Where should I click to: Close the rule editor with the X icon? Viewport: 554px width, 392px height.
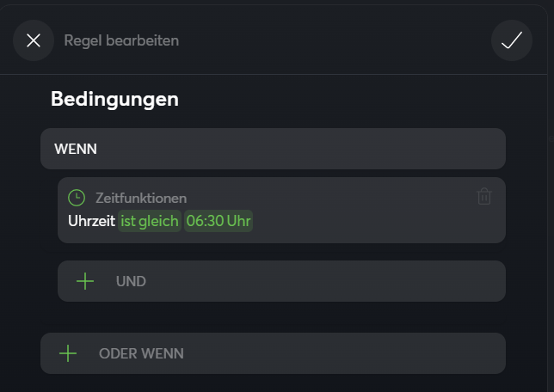pyautogui.click(x=34, y=40)
